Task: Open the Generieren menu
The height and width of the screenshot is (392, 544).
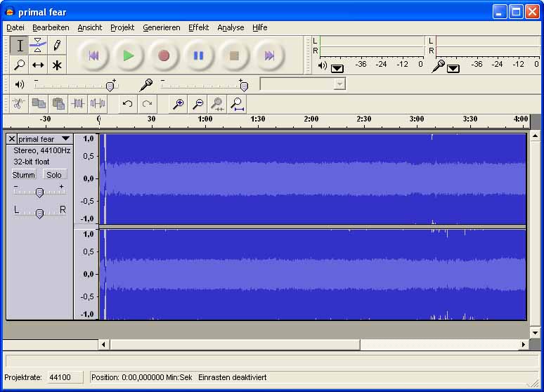Action: tap(162, 27)
